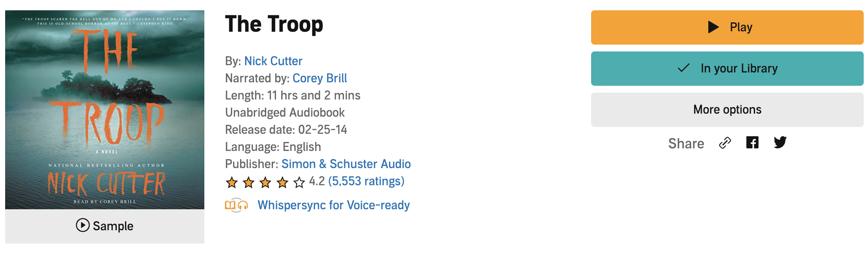Play the audiobook Sample
868x277 pixels.
pyautogui.click(x=112, y=226)
